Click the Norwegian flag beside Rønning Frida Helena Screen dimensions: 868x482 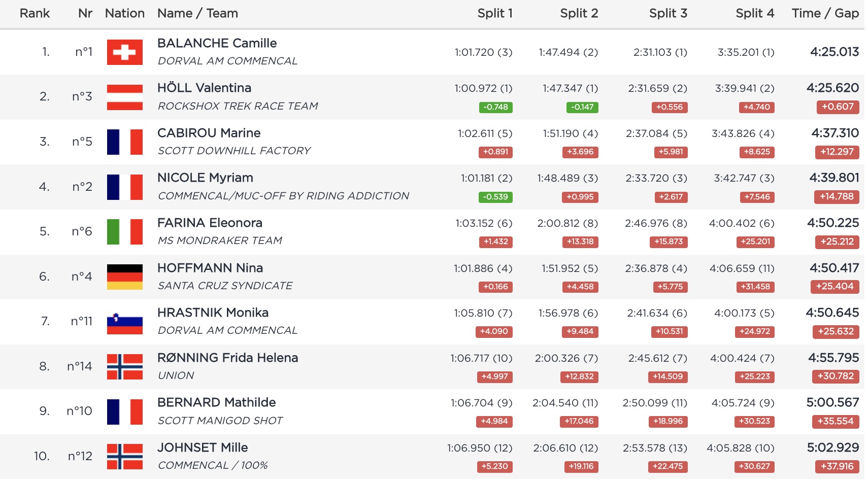point(124,367)
